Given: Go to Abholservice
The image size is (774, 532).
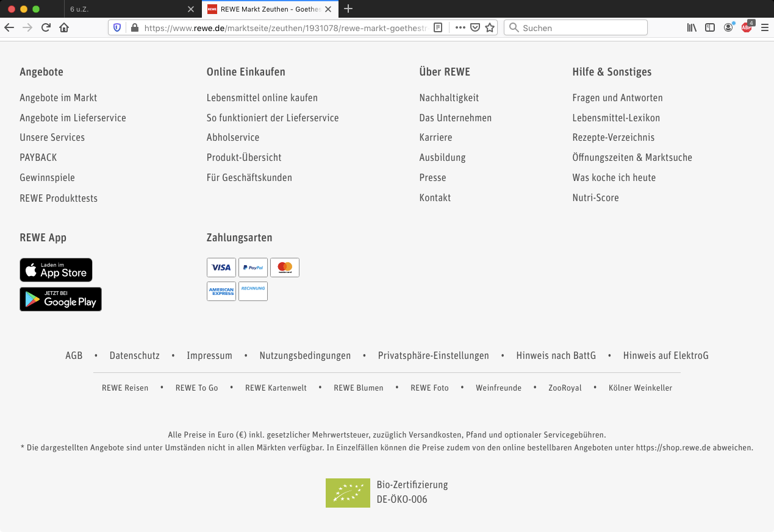Looking at the screenshot, I should point(233,137).
